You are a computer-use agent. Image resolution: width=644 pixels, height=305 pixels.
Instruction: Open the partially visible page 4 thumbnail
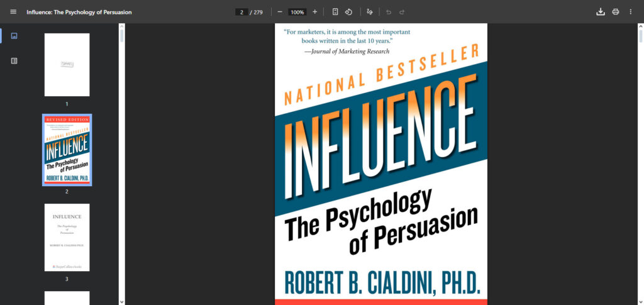click(x=67, y=298)
